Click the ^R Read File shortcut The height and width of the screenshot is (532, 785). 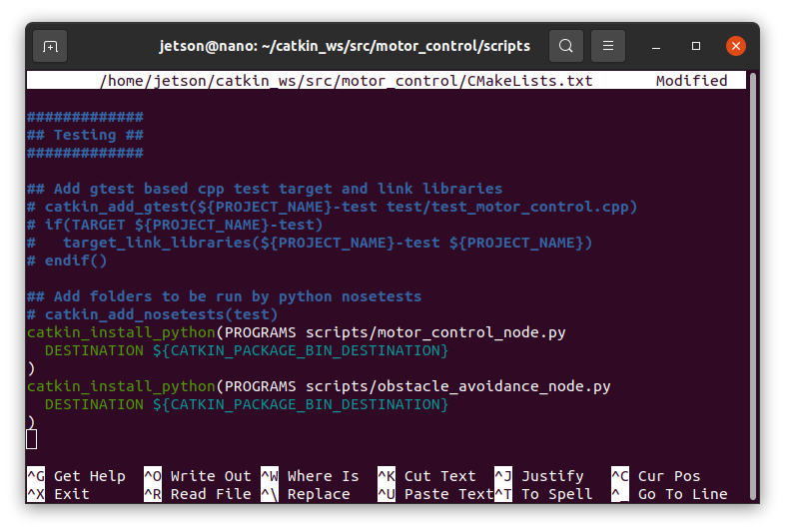pyautogui.click(x=198, y=494)
